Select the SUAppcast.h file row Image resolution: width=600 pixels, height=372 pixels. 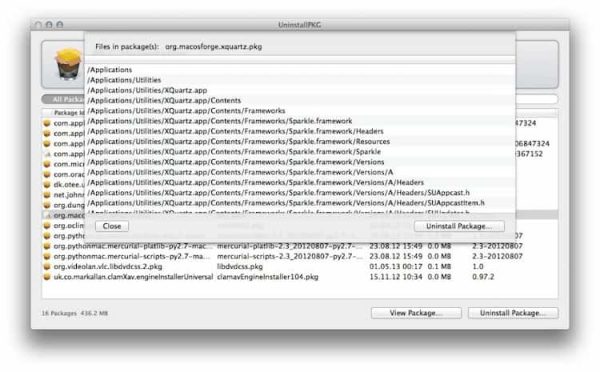click(x=300, y=193)
